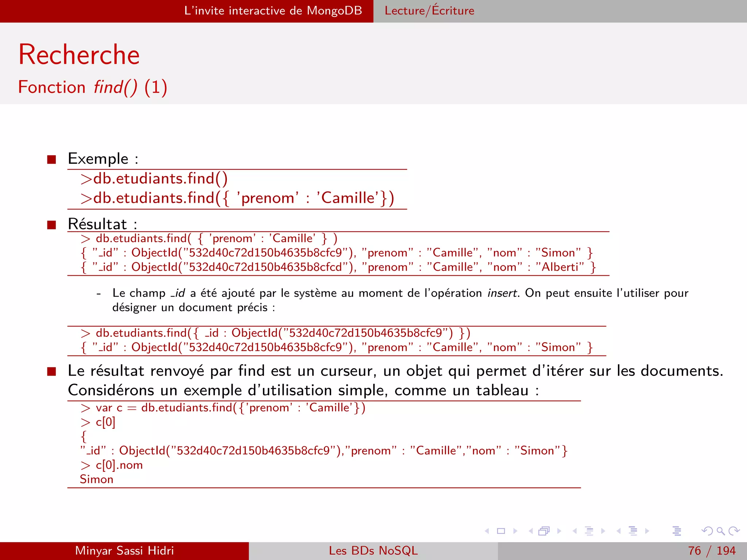
Task: Go to previous slide arrow
Action: [x=487, y=531]
